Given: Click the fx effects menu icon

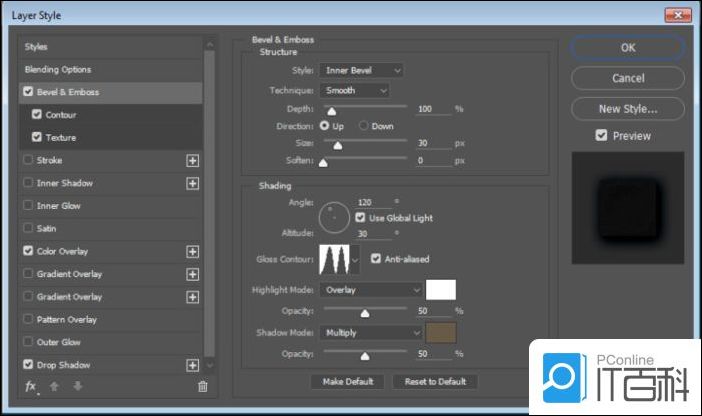Looking at the screenshot, I should pyautogui.click(x=30, y=386).
